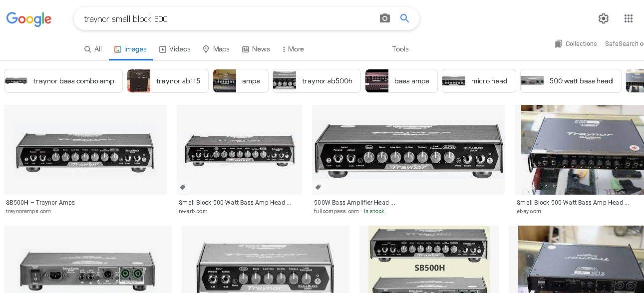The height and width of the screenshot is (293, 644).
Task: Apply the 'traynor sb500h' suggestion chip
Action: point(317,81)
